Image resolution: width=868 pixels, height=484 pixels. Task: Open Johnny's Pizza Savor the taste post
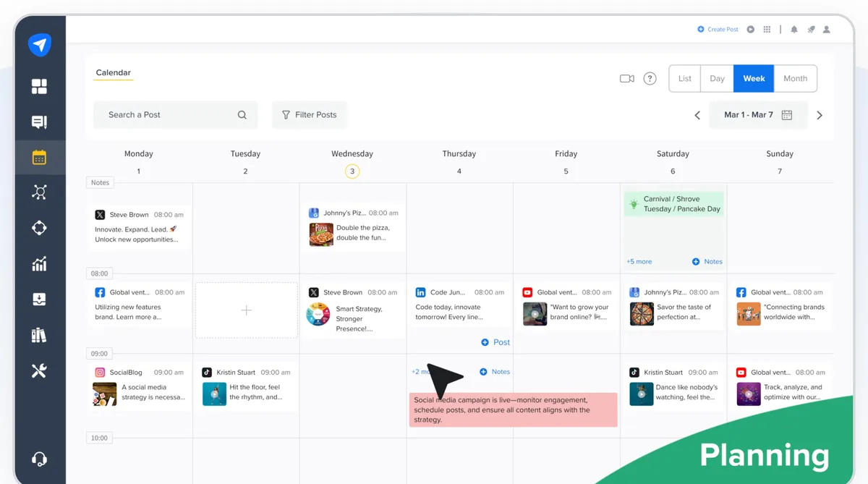pyautogui.click(x=673, y=307)
